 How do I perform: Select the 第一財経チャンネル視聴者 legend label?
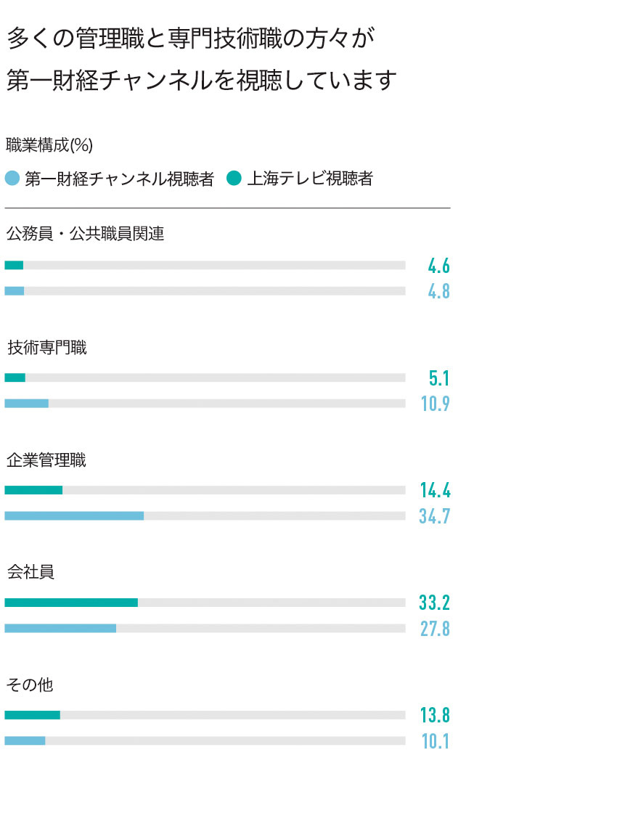pos(119,179)
